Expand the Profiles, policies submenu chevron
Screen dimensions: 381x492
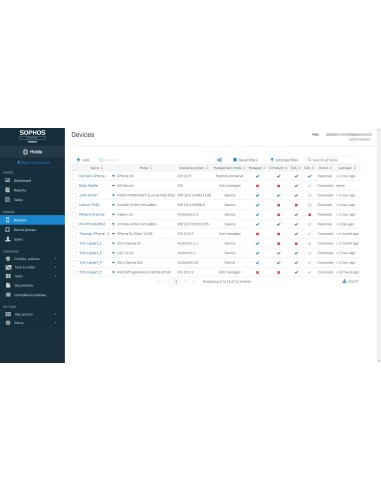point(55,259)
